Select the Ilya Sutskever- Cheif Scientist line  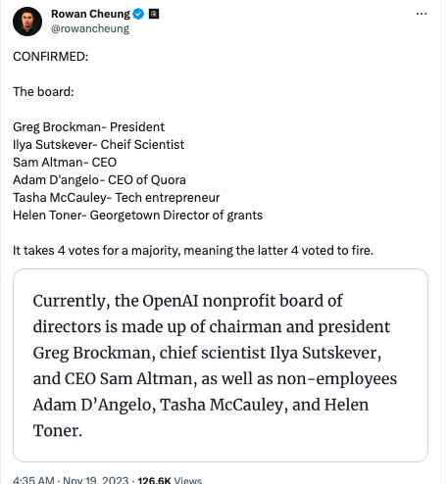point(99,145)
